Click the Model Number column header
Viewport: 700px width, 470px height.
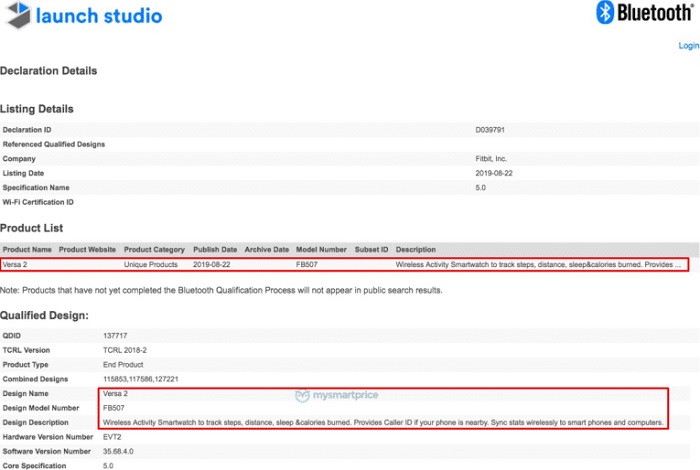click(x=321, y=250)
